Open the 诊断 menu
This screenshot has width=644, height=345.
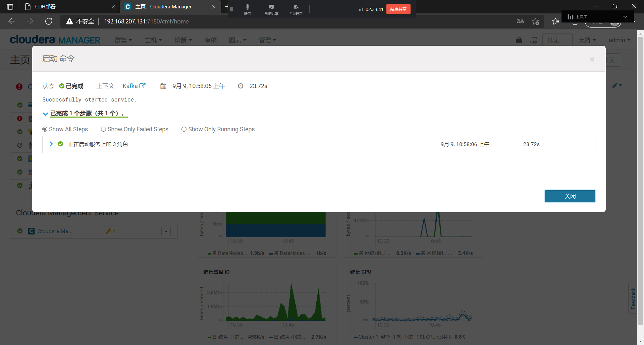(183, 40)
